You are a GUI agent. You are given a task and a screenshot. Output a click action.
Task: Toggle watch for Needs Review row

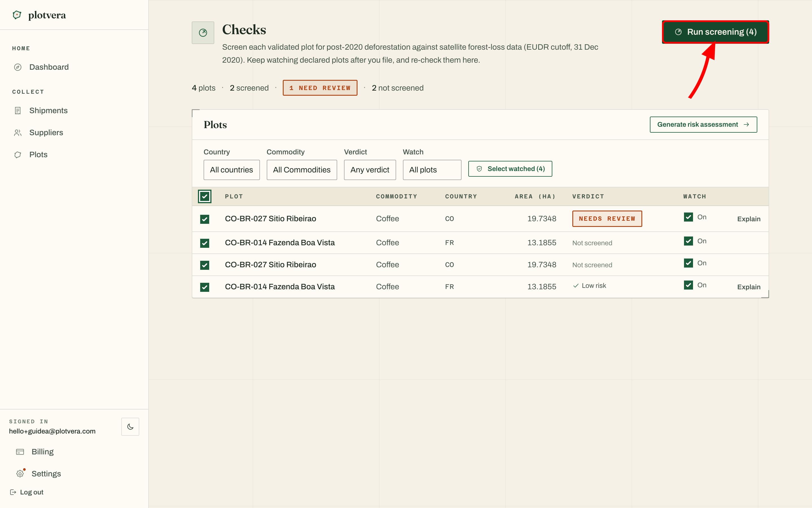click(688, 217)
